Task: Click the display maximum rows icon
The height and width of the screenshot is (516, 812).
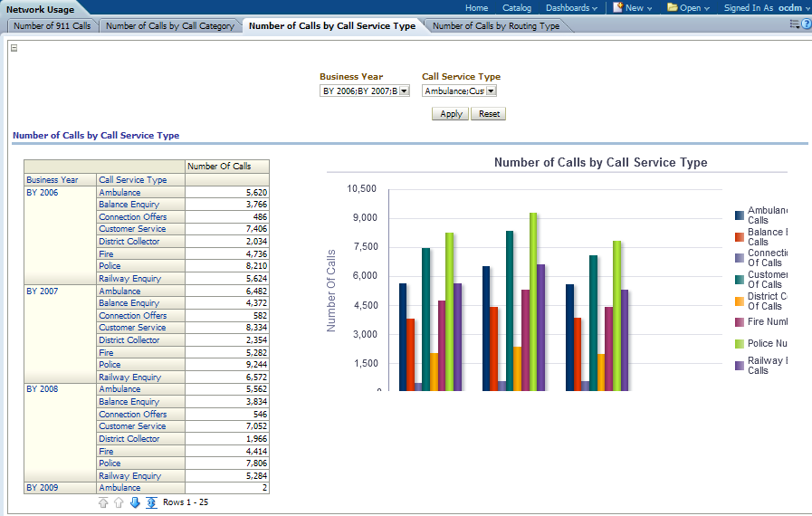Action: [151, 502]
